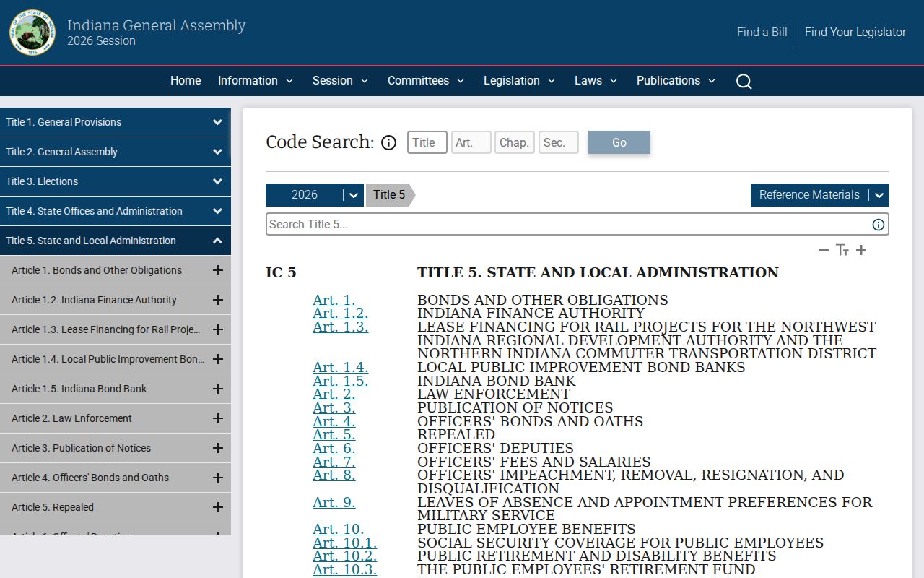Reset text size with Tt icon

[x=842, y=250]
